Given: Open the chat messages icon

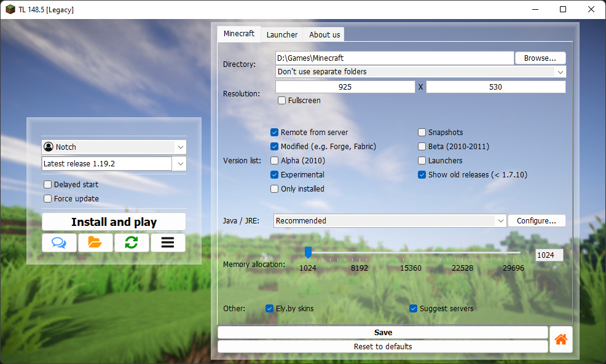Looking at the screenshot, I should (59, 242).
